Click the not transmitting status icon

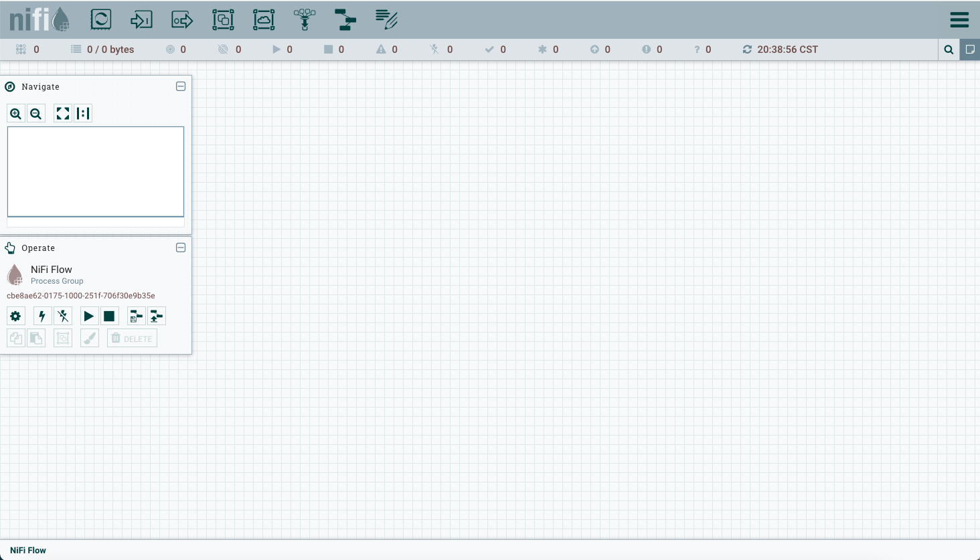[223, 50]
